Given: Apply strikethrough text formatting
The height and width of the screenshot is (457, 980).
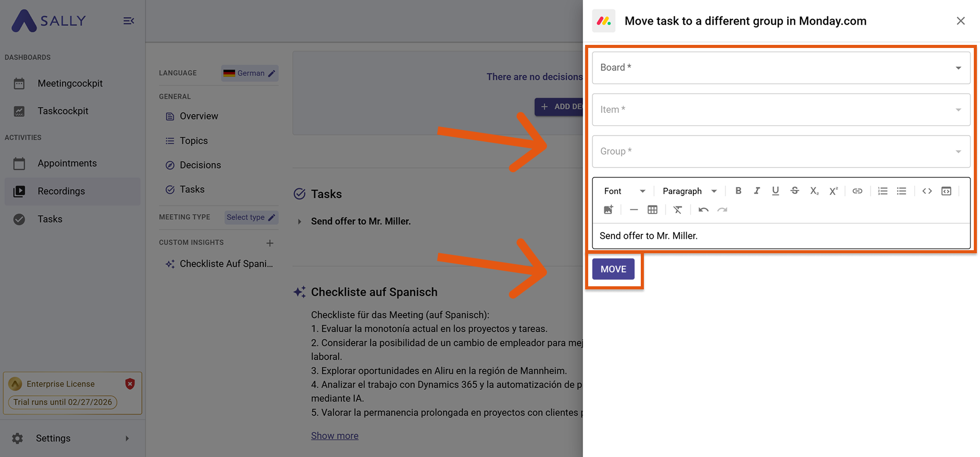Looking at the screenshot, I should click(x=794, y=191).
